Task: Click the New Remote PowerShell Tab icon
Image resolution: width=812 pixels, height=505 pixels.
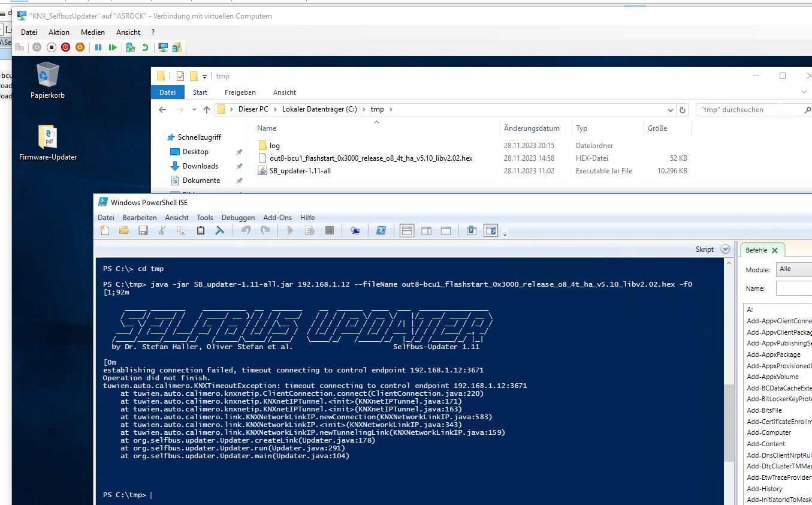Action: [355, 230]
